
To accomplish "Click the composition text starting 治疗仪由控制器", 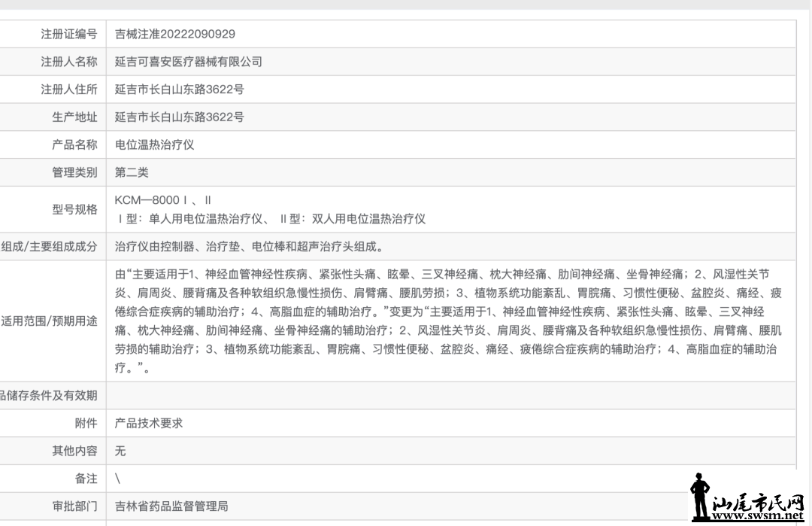I will 250,247.
